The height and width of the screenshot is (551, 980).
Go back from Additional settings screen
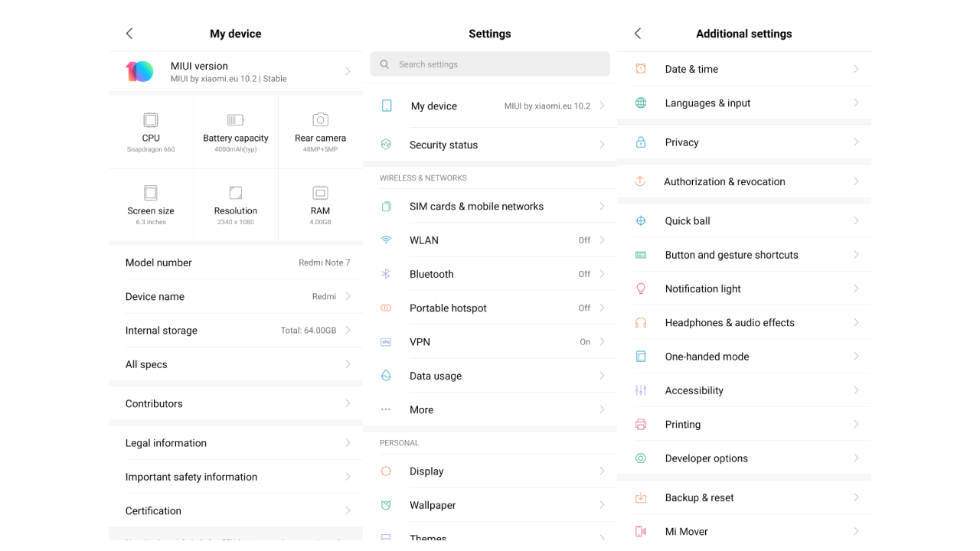pyautogui.click(x=638, y=34)
